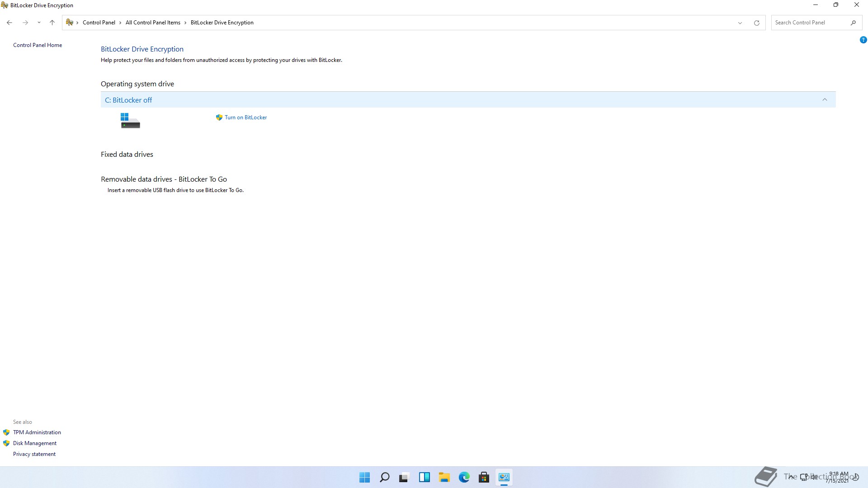Screen dimensions: 868x488
Task: Select Control Panel in the breadcrumb
Action: [99, 23]
